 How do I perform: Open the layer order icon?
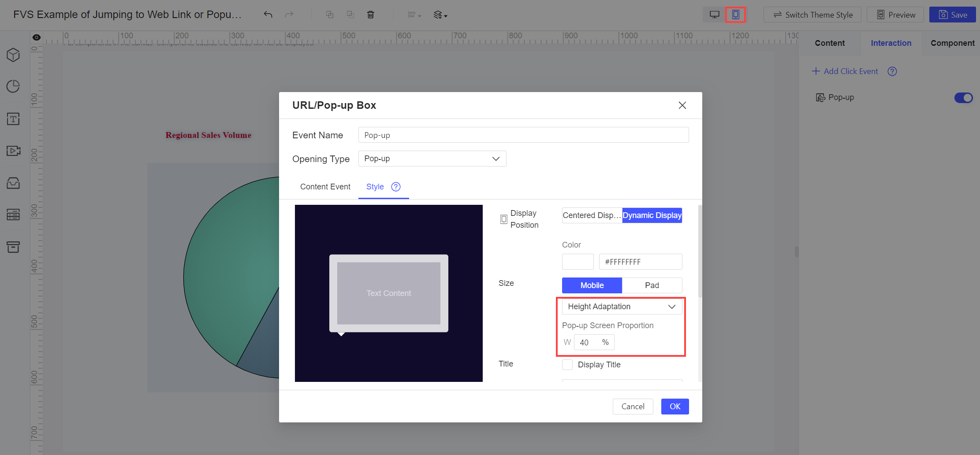point(440,15)
